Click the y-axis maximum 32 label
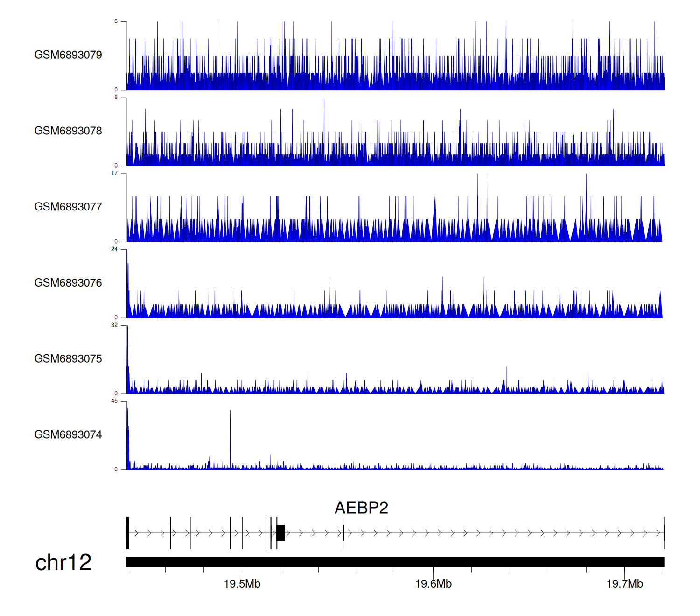This screenshot has width=700, height=616. pos(114,325)
